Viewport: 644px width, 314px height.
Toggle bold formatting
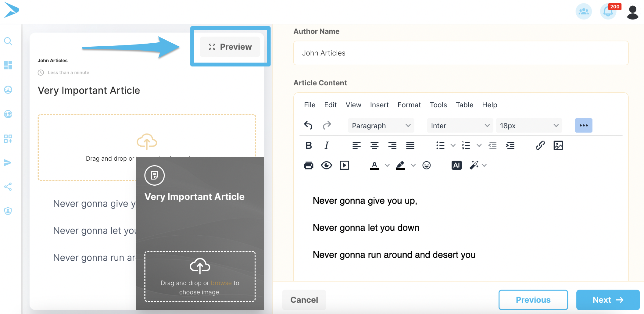pos(309,145)
